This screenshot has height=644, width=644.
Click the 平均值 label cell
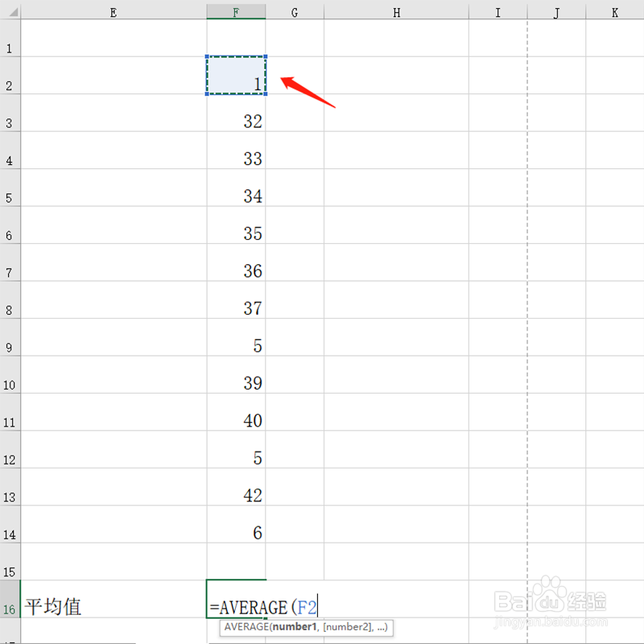[x=114, y=598]
